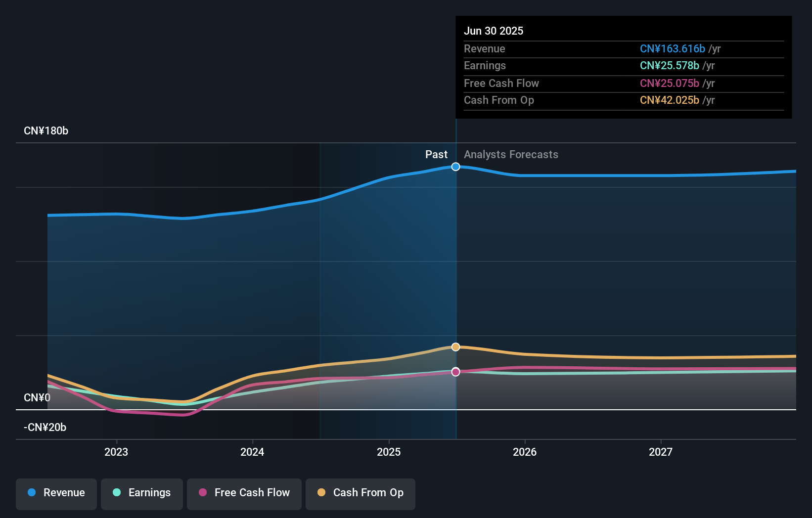Screen dimensions: 812x518
Task: Click the 2026 axis label
Action: (x=525, y=451)
